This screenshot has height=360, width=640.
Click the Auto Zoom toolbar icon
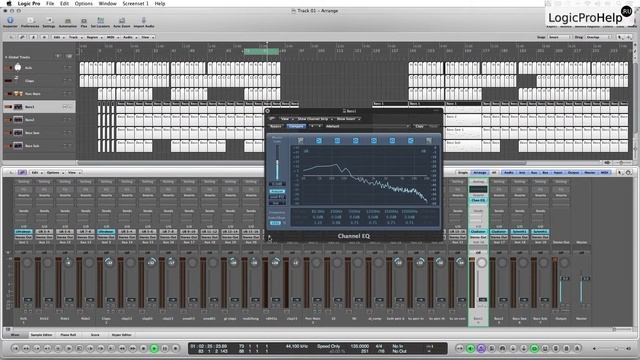point(122,22)
